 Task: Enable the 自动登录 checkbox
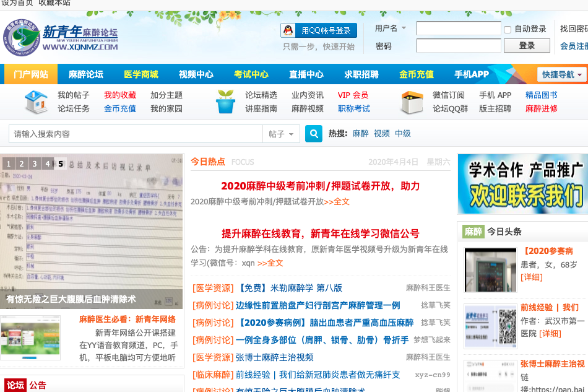click(508, 30)
